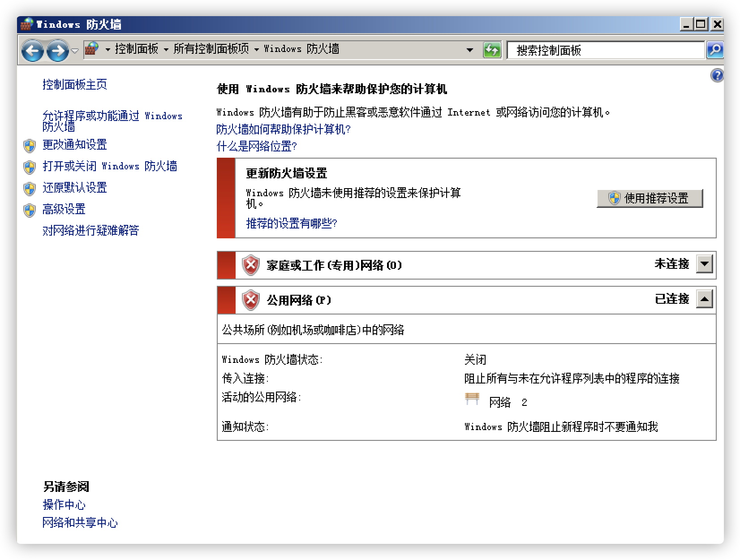740x560 pixels.
Task: Click the 已连接 status text
Action: pos(672,299)
